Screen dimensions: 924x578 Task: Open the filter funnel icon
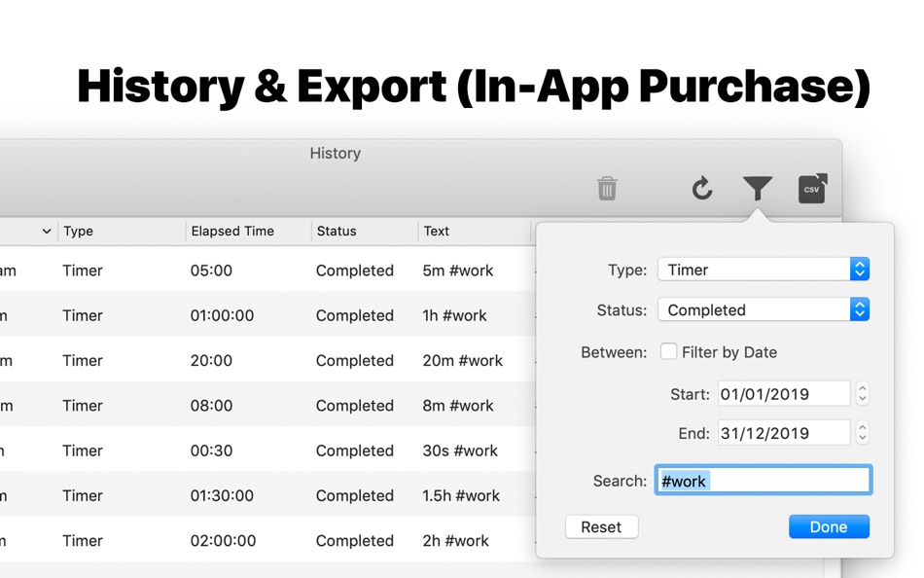(x=758, y=188)
